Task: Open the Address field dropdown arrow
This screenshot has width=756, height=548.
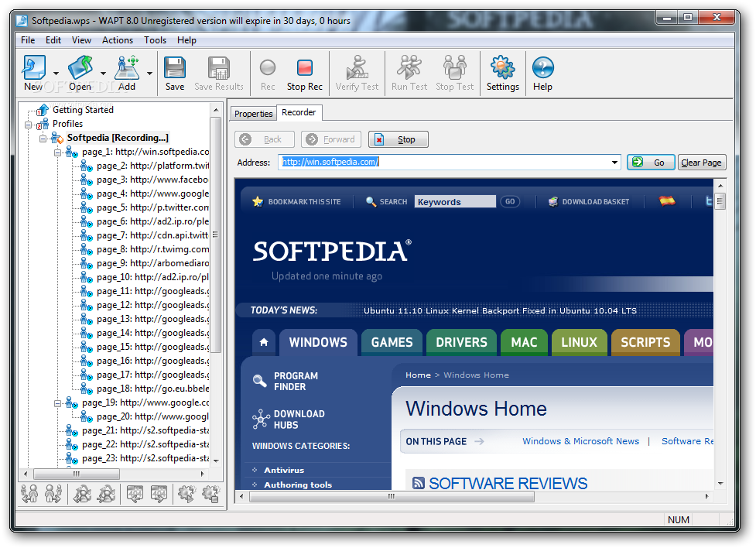Action: click(x=614, y=163)
